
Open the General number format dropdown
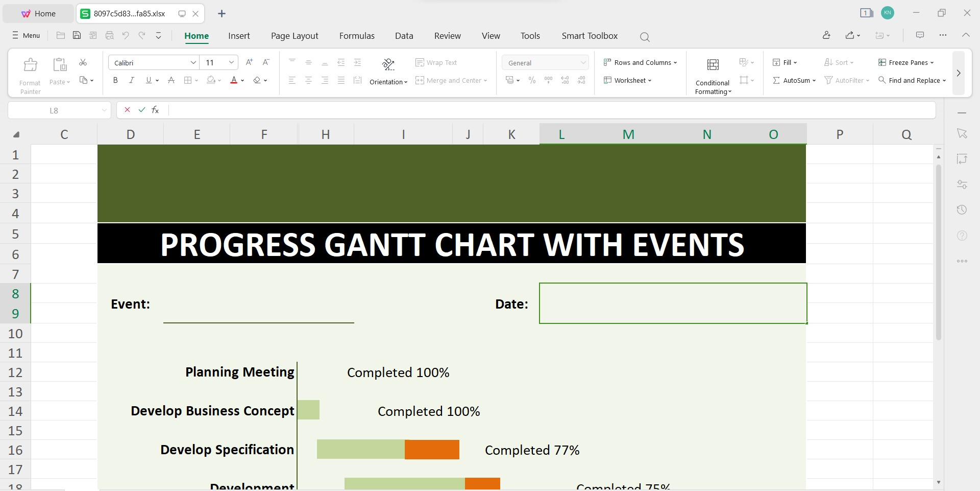pyautogui.click(x=583, y=62)
